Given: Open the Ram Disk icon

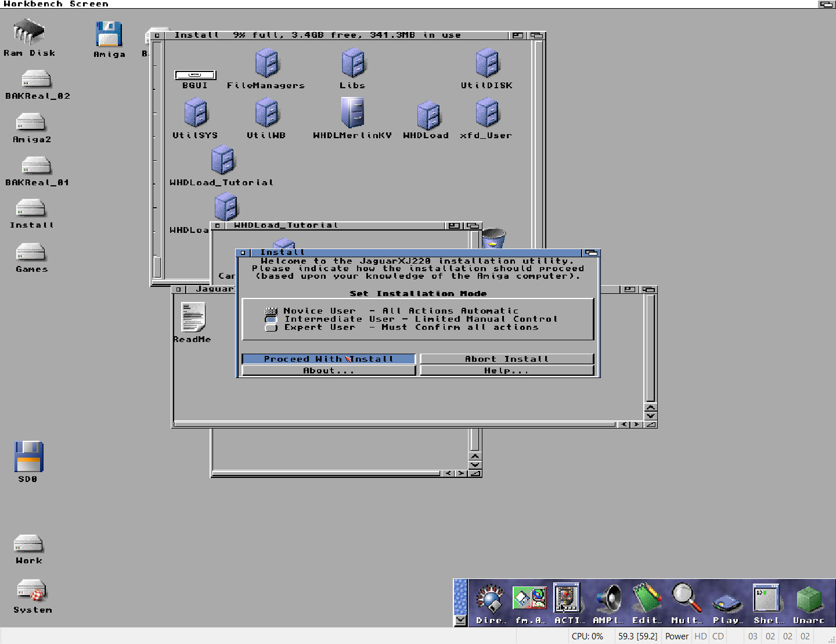Looking at the screenshot, I should (x=29, y=33).
